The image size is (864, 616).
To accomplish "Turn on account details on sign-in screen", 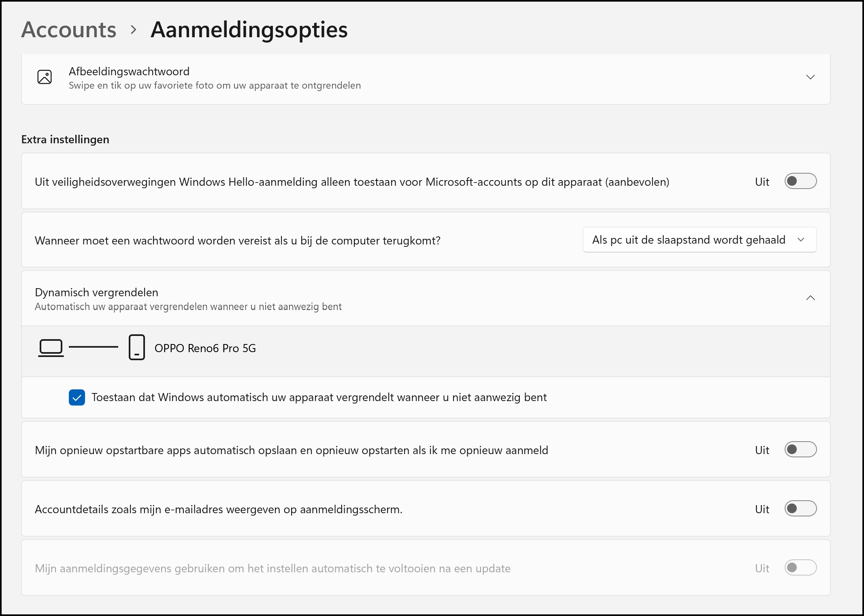I will (800, 508).
